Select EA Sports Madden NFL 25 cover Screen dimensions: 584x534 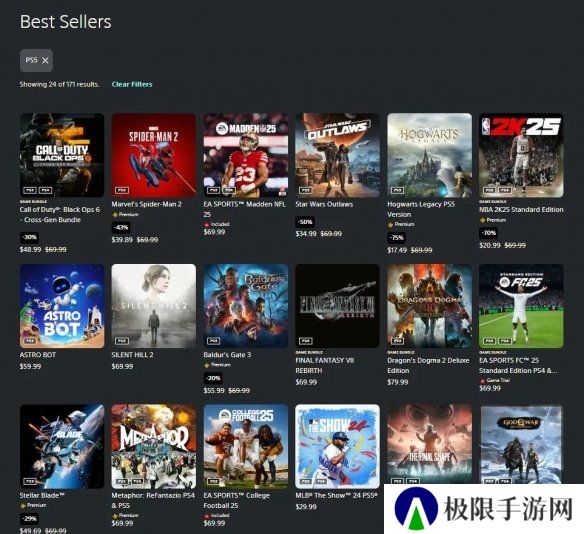(x=246, y=155)
